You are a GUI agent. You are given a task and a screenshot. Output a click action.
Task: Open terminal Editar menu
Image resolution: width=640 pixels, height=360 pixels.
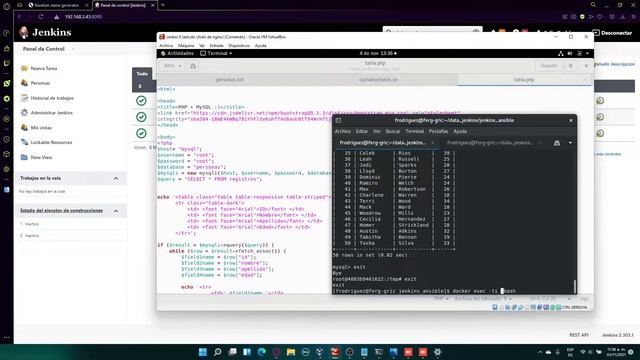point(362,131)
